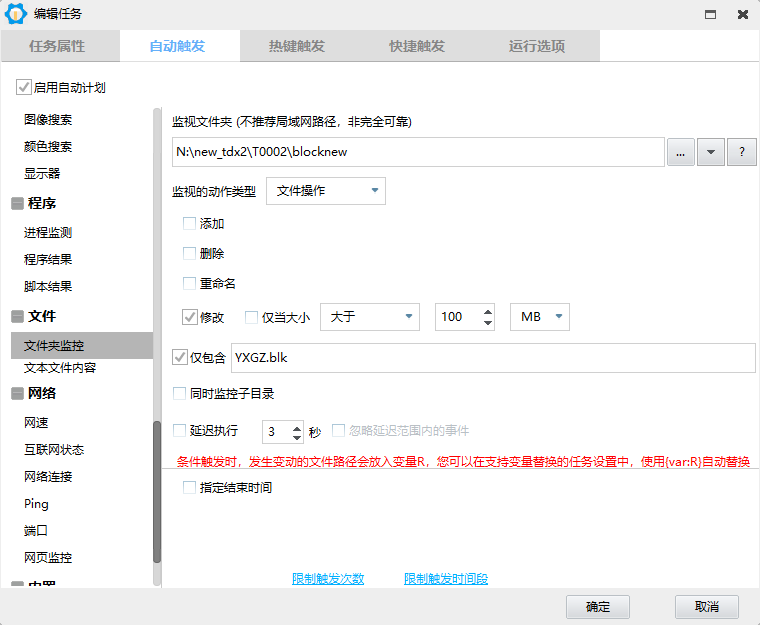Select 网络连接 trigger
This screenshot has height=625, width=760.
click(x=48, y=477)
